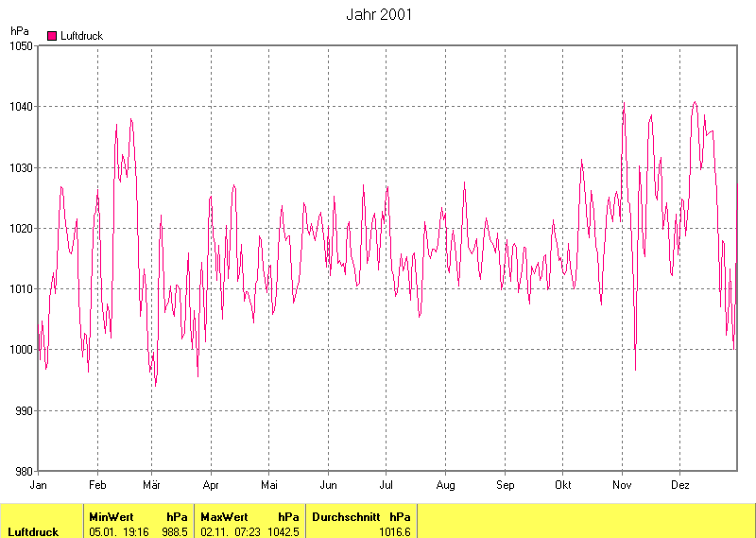Click the hPa unit label above y-axis

pos(18,31)
